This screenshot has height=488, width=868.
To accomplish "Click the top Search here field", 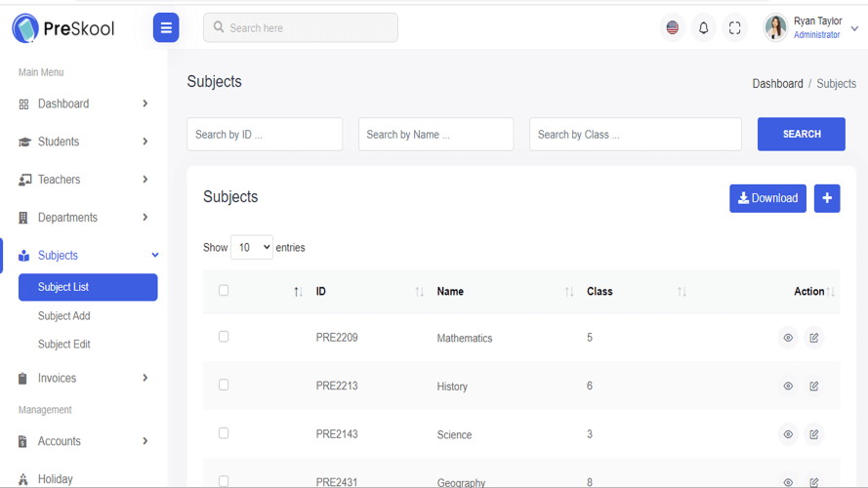I will (x=301, y=27).
